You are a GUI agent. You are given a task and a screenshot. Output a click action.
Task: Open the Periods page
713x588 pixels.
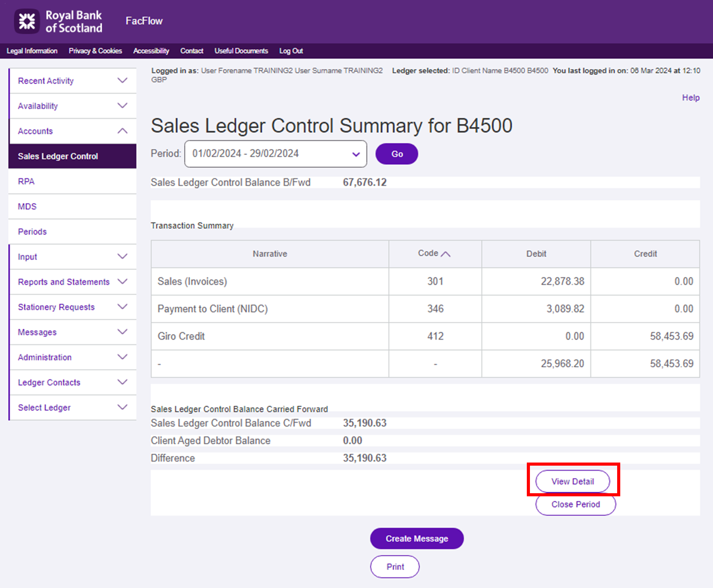tap(32, 231)
